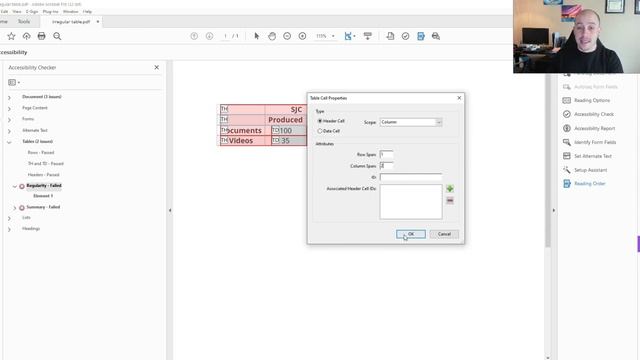Switch to the Irregular table.pdf tab
This screenshot has width=640, height=360.
(x=71, y=22)
